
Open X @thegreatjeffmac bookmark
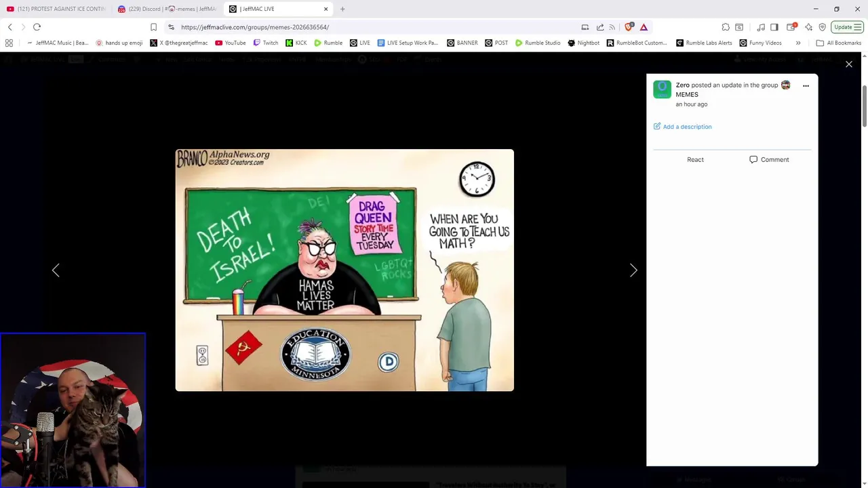coord(179,43)
